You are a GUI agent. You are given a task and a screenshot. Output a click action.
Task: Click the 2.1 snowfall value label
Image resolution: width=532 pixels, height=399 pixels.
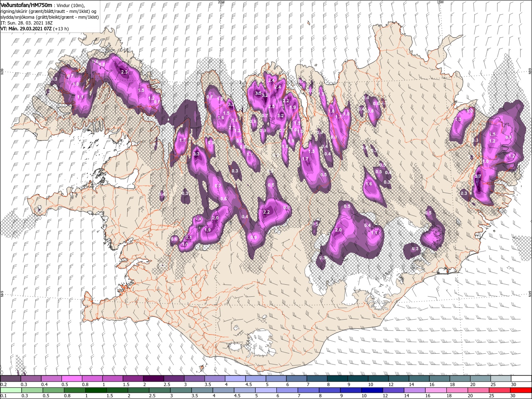click(189, 237)
